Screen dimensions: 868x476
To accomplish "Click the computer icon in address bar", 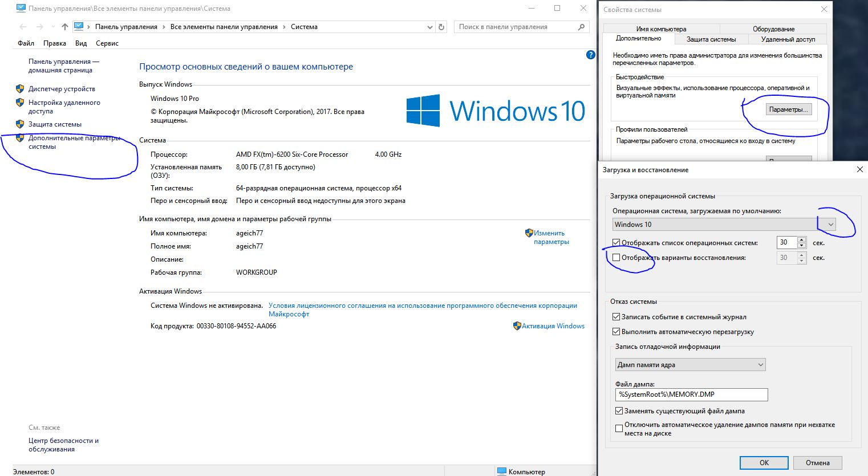I will click(x=79, y=27).
